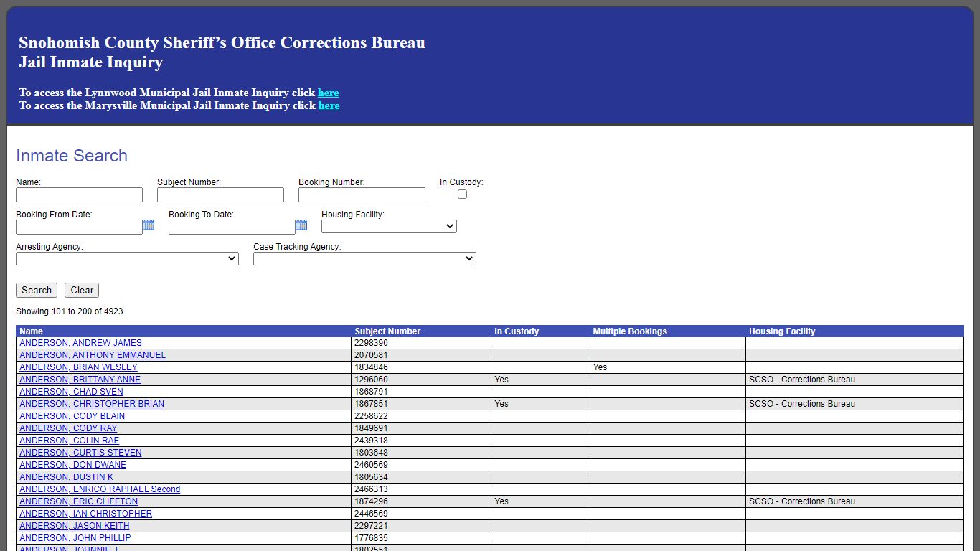Select subject number 1867851 cell
Image resolution: width=980 pixels, height=551 pixels.
pyautogui.click(x=421, y=404)
